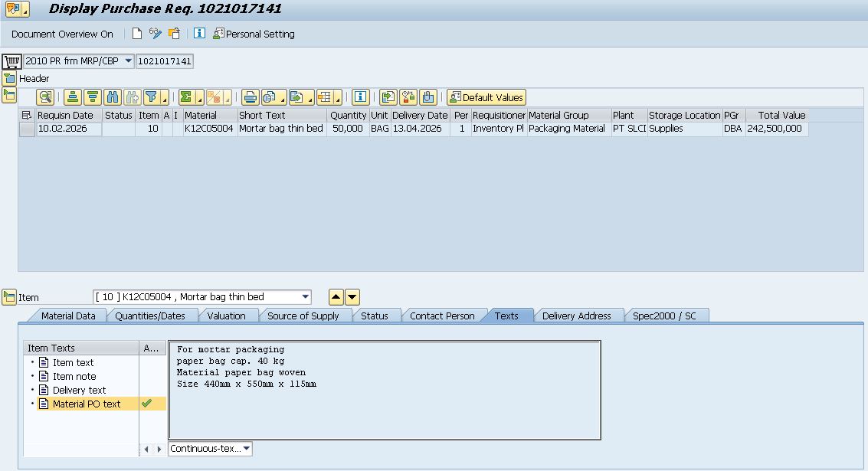868x471 pixels.
Task: Open the Delivery Address tab
Action: coord(576,316)
